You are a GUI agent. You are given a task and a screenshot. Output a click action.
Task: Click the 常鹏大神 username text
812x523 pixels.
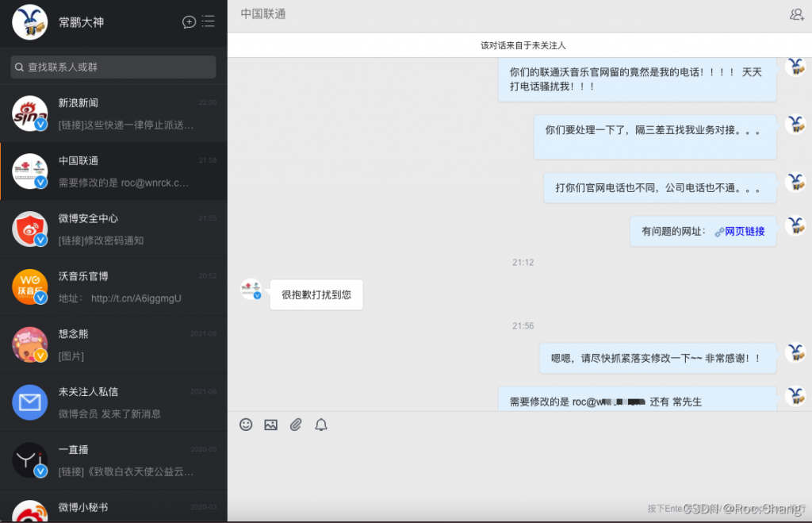pyautogui.click(x=82, y=22)
